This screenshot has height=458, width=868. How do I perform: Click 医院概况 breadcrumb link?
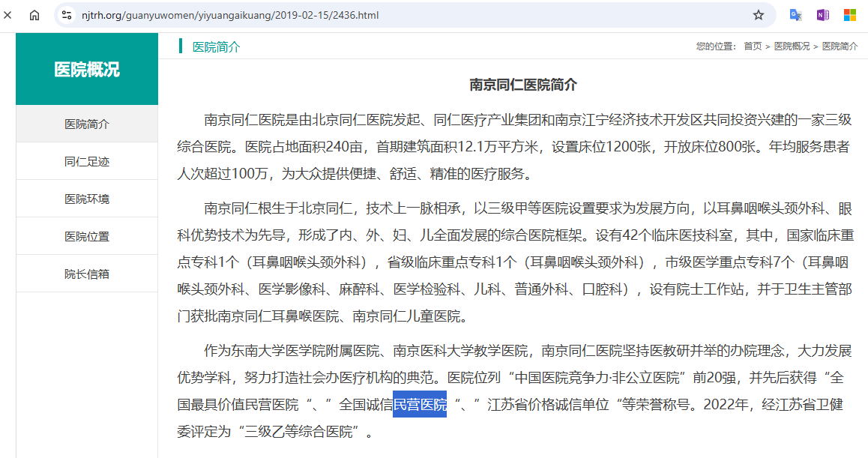792,46
